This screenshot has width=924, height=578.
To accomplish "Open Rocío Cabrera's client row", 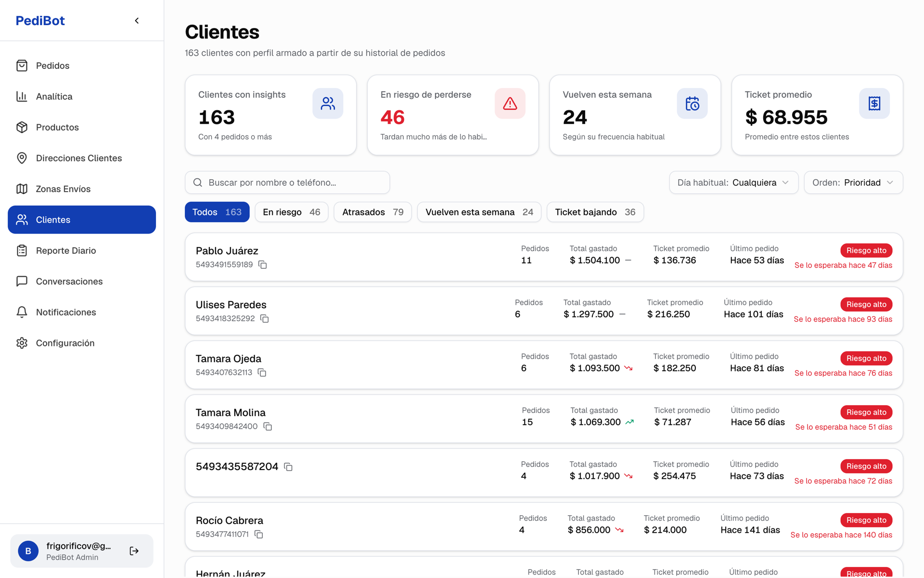I will click(544, 527).
